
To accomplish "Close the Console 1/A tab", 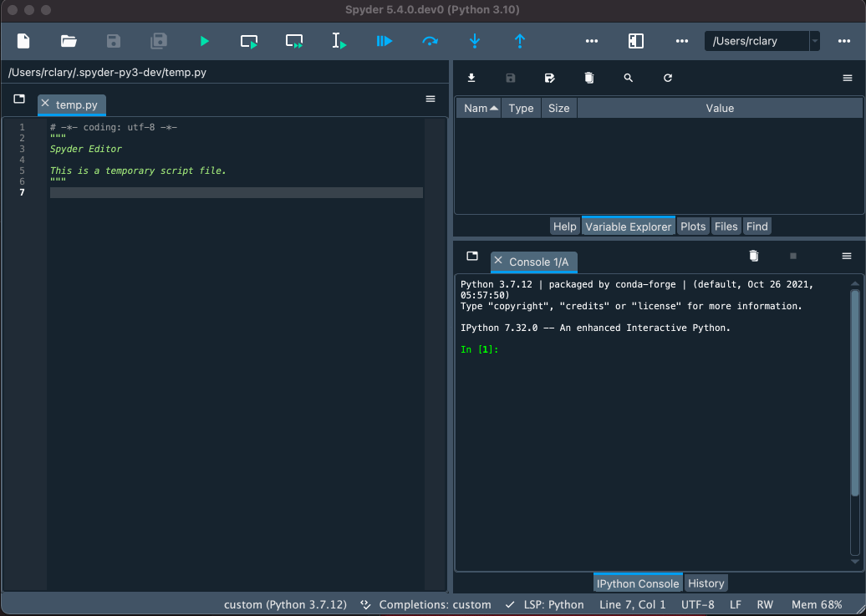I will pos(498,260).
